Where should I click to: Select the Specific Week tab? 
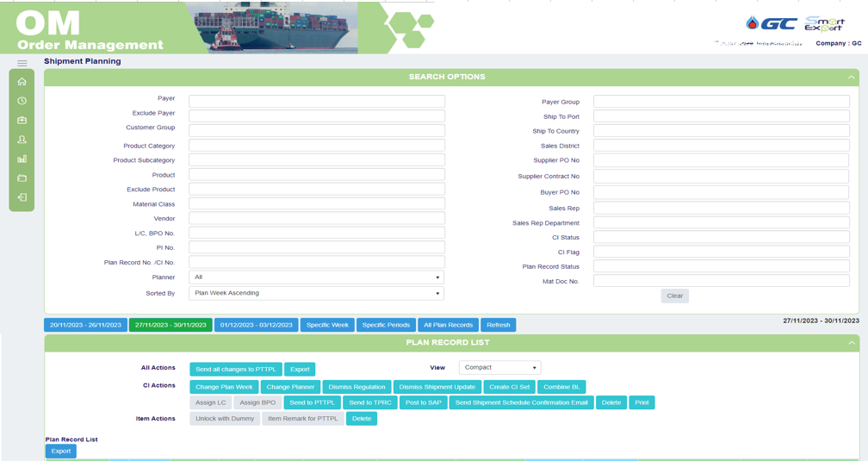point(327,325)
